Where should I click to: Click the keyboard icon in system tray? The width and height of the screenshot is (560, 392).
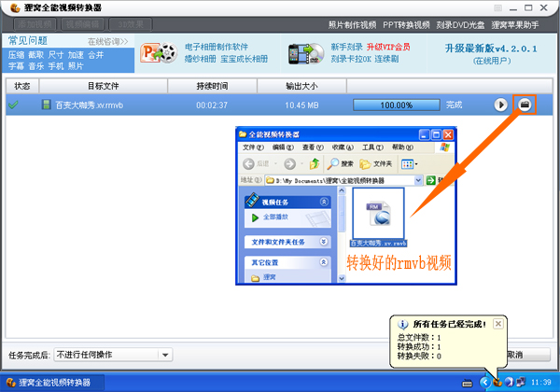pos(468,383)
